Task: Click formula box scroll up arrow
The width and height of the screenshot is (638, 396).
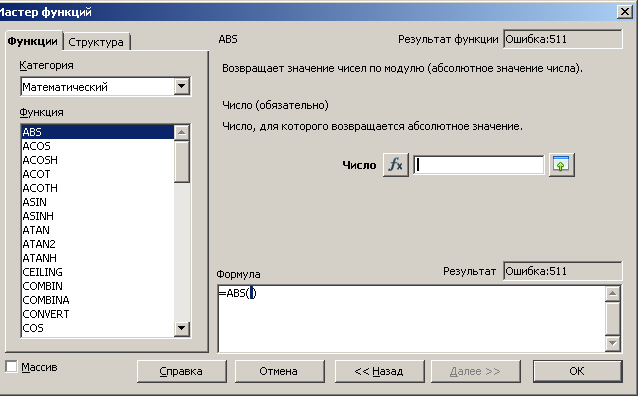Action: [612, 293]
